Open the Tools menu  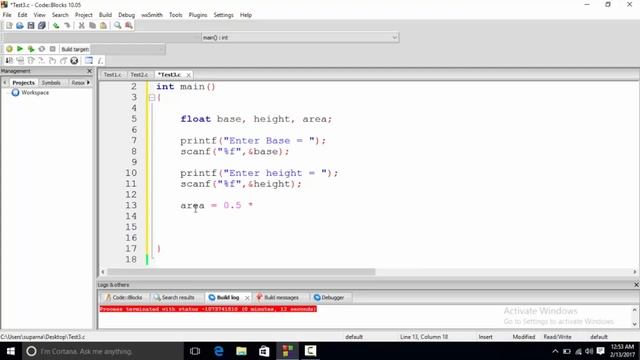[176, 15]
